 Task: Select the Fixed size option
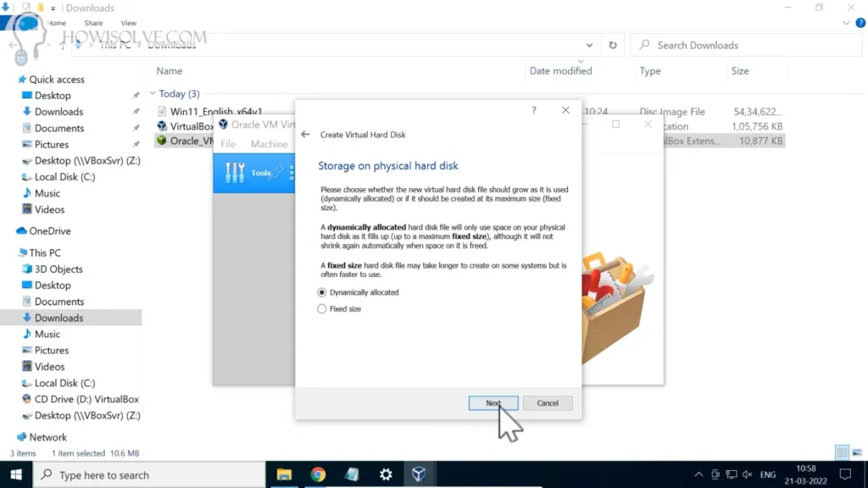coord(322,309)
